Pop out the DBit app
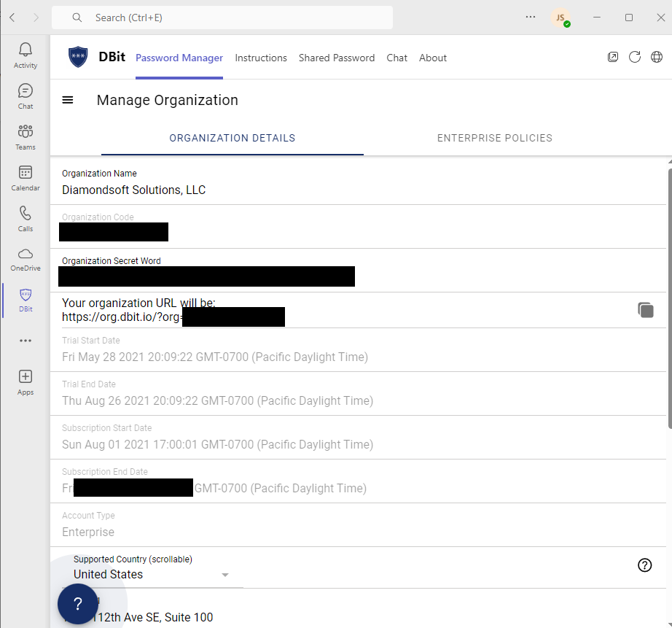672x628 pixels. pyautogui.click(x=613, y=57)
